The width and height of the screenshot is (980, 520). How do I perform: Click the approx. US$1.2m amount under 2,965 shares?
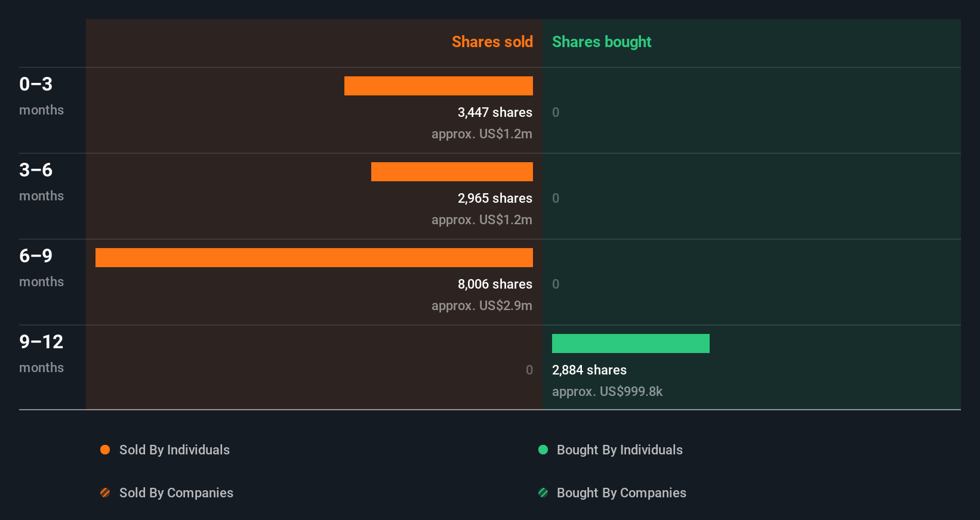[x=482, y=219]
